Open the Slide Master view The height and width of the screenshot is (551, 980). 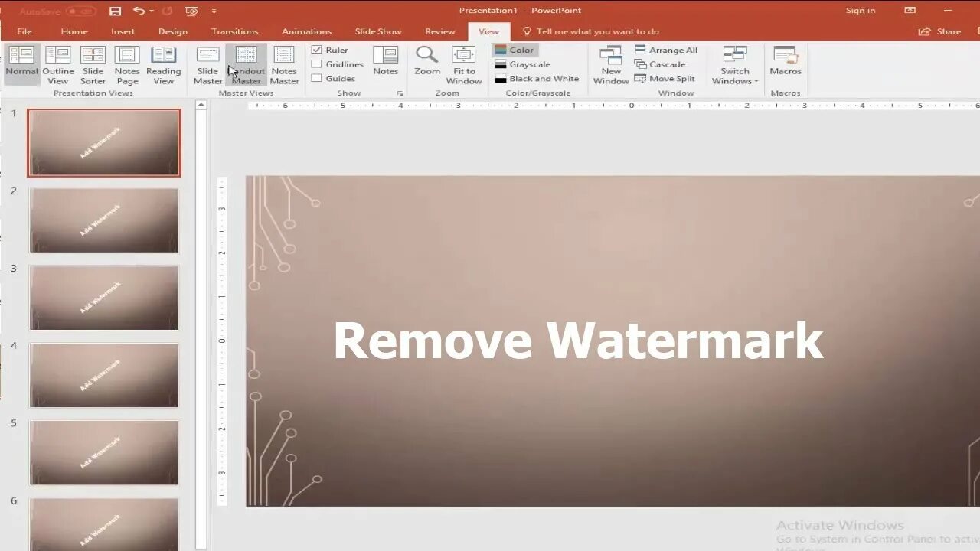[207, 64]
